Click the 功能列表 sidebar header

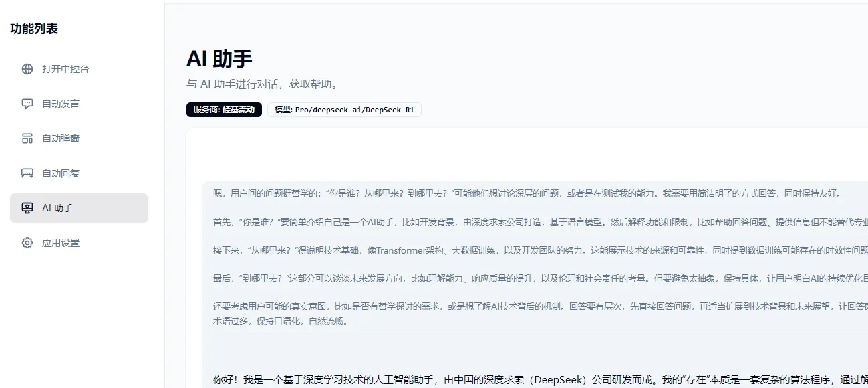33,28
